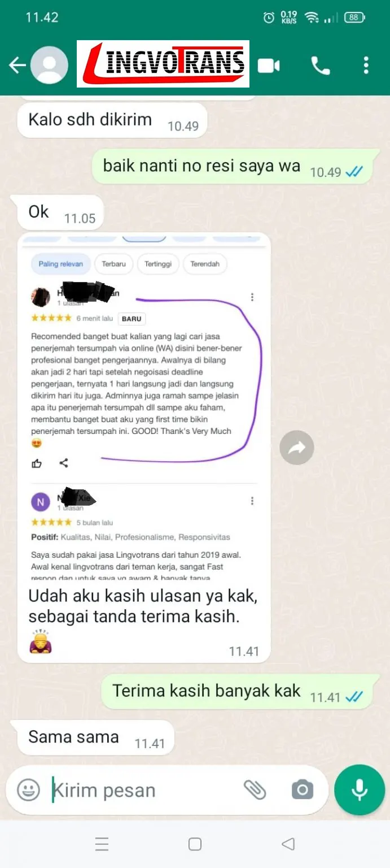The height and width of the screenshot is (868, 390).
Task: Forward the review screenshot message
Action: pyautogui.click(x=297, y=448)
